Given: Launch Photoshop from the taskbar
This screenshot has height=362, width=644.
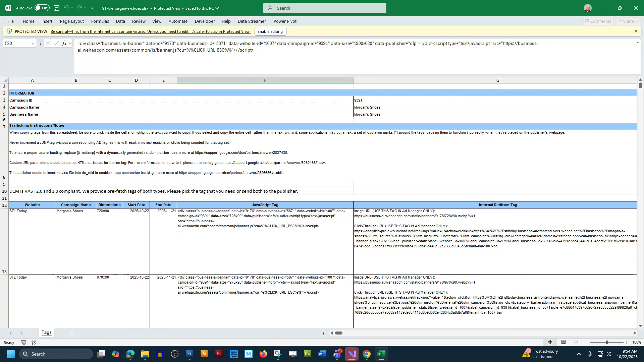Looking at the screenshot, I should pos(189,354).
